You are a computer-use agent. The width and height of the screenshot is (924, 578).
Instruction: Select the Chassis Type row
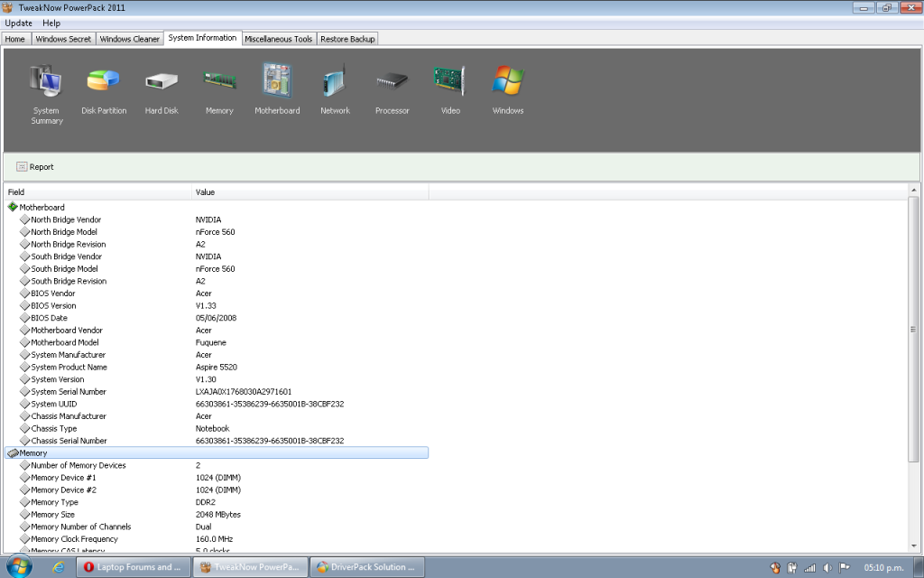217,428
